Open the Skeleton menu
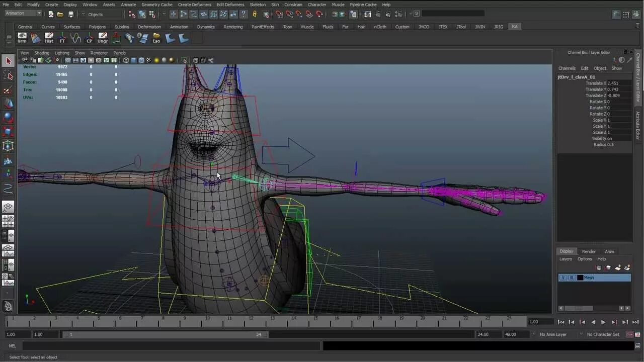The width and height of the screenshot is (644, 362). pos(258,5)
